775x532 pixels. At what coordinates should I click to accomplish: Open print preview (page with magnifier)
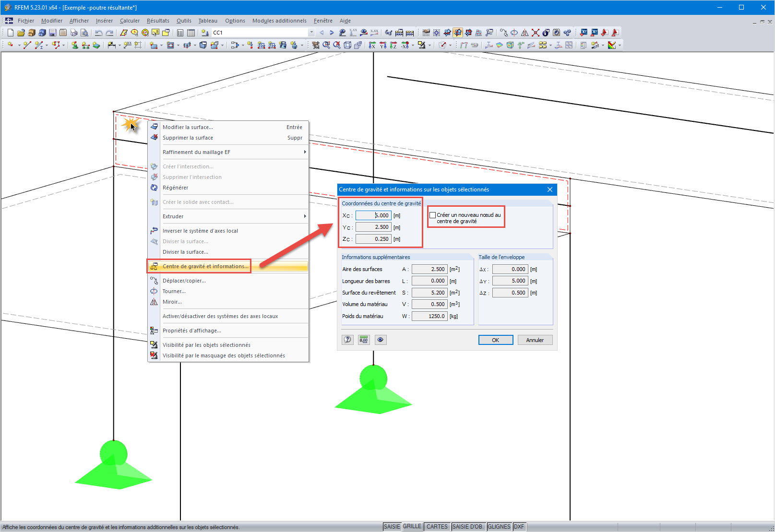[x=84, y=33]
